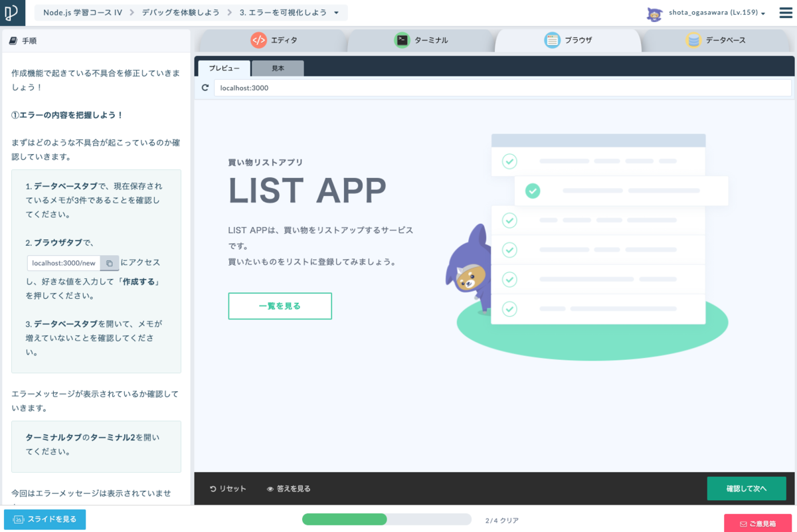Open the 見本 sub-tab
797x532 pixels.
[278, 68]
